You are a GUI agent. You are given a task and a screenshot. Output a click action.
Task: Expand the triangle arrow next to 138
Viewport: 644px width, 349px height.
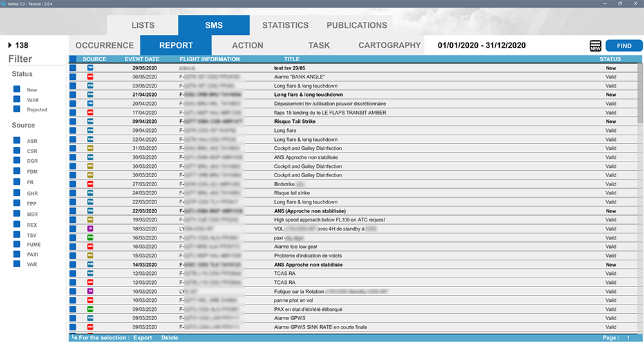10,45
